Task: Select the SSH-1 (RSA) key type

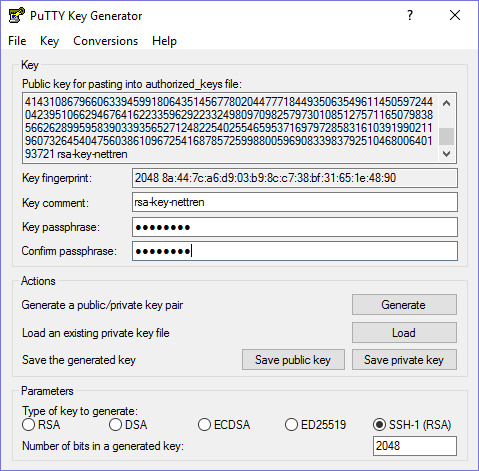Action: click(x=412, y=425)
